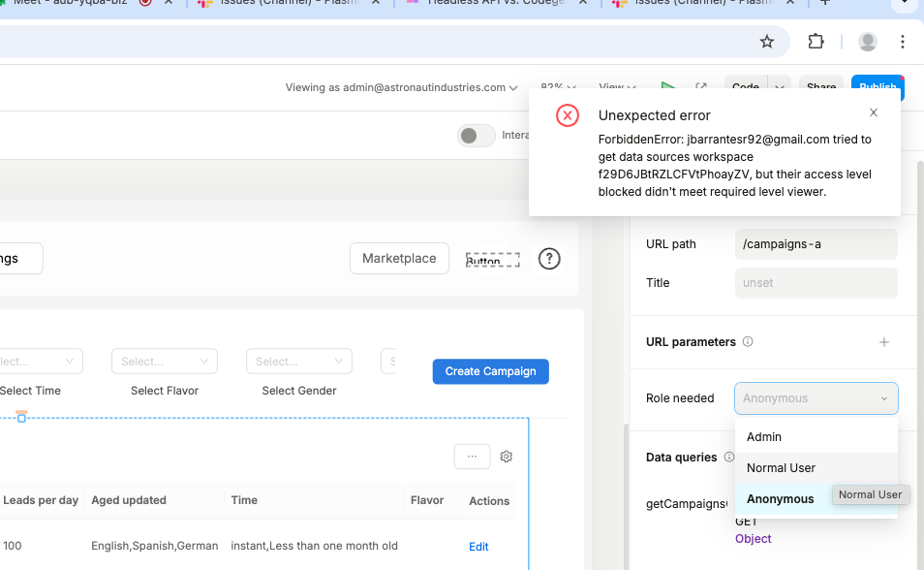Select Admin from the role list

(764, 437)
